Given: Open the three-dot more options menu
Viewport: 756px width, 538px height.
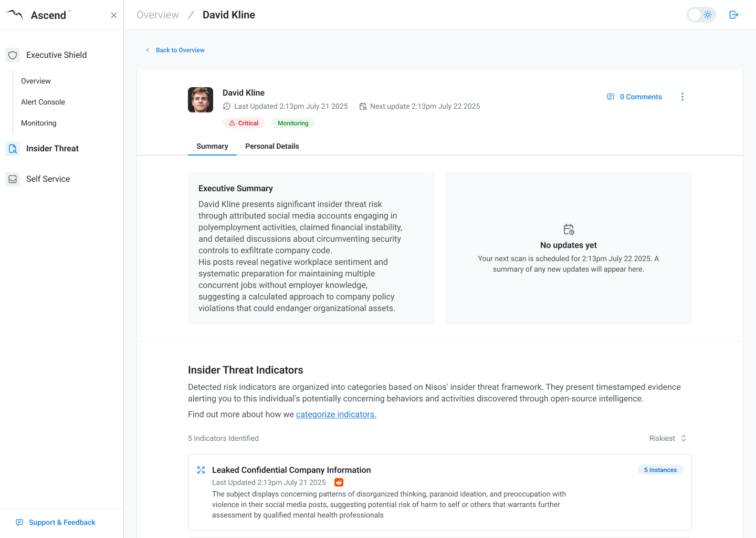Looking at the screenshot, I should (x=682, y=97).
